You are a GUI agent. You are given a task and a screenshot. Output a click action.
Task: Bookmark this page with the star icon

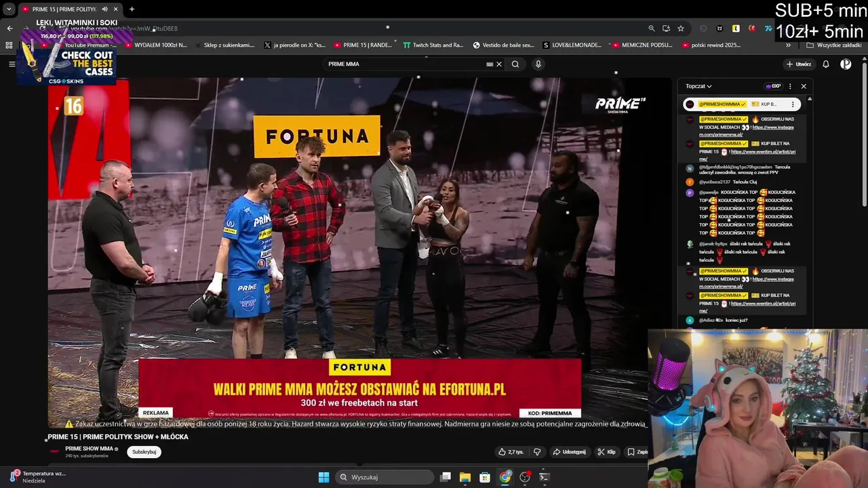pos(681,28)
